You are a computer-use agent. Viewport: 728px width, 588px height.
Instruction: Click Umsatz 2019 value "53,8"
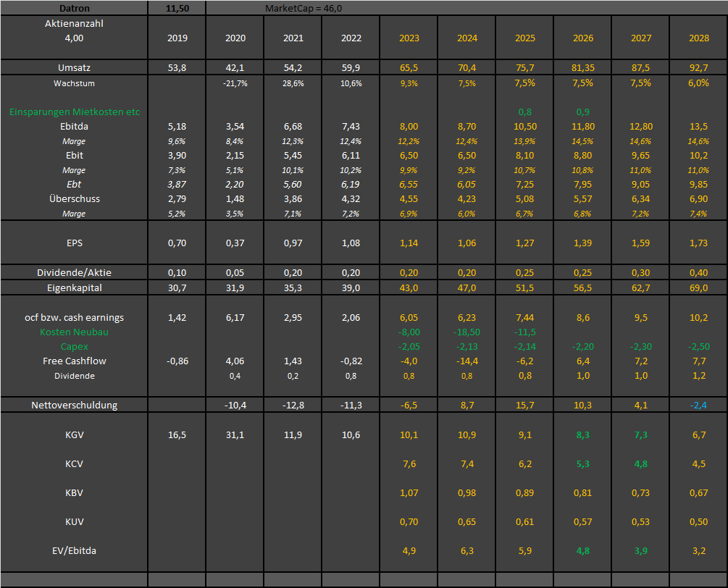(177, 68)
